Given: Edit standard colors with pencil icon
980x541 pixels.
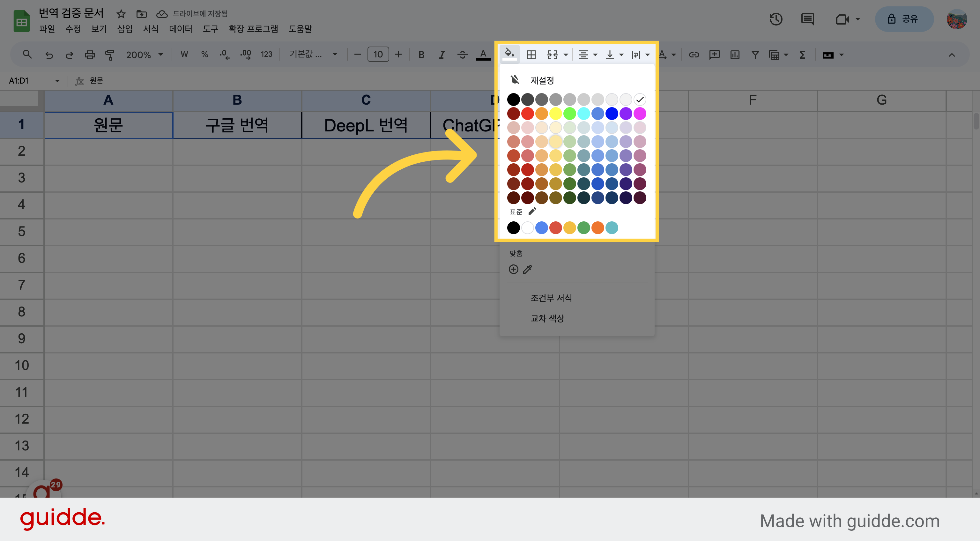Looking at the screenshot, I should 532,211.
